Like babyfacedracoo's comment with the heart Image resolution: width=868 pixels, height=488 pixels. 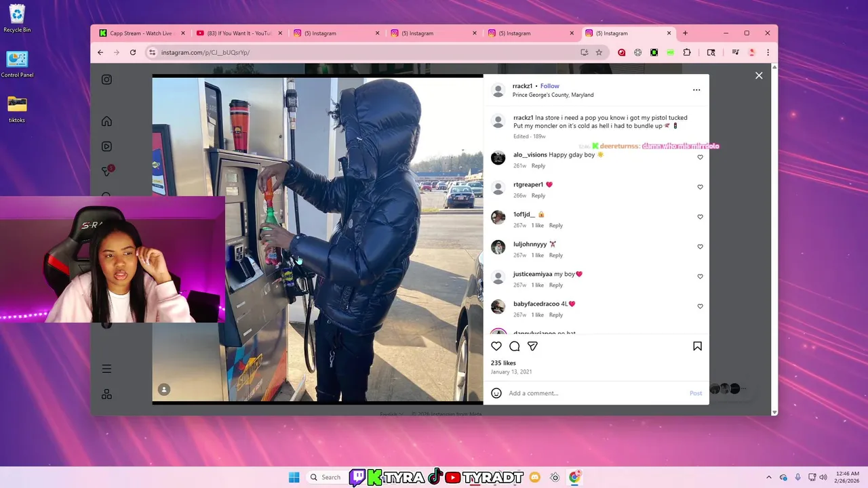(x=701, y=306)
